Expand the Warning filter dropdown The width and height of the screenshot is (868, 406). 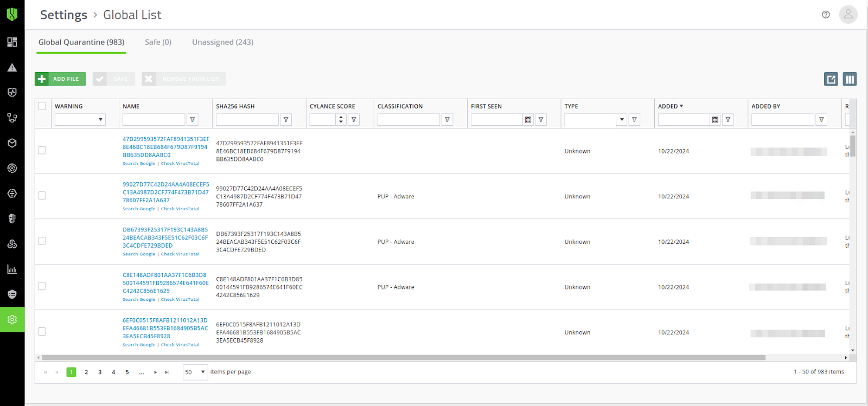coord(100,120)
